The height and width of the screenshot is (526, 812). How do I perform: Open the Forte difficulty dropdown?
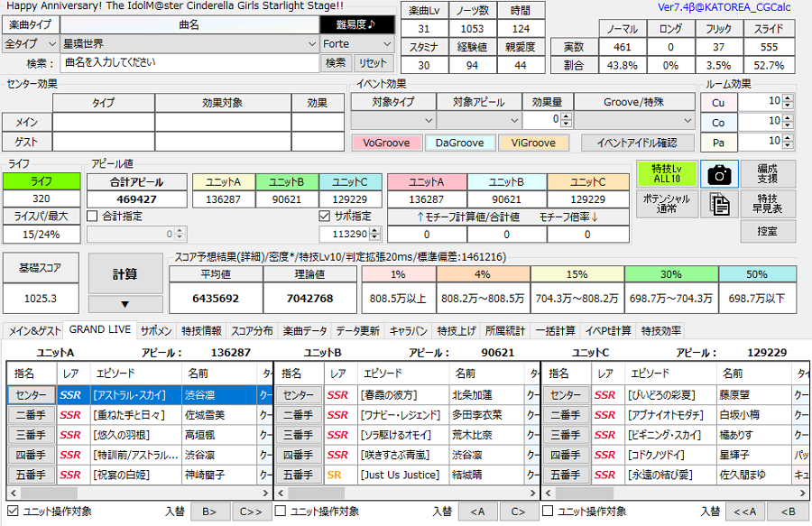coord(356,44)
